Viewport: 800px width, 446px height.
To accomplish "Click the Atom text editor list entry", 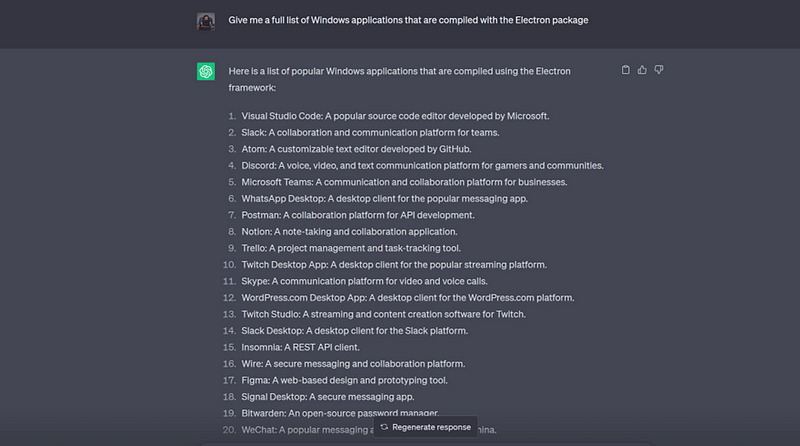I will tap(356, 149).
